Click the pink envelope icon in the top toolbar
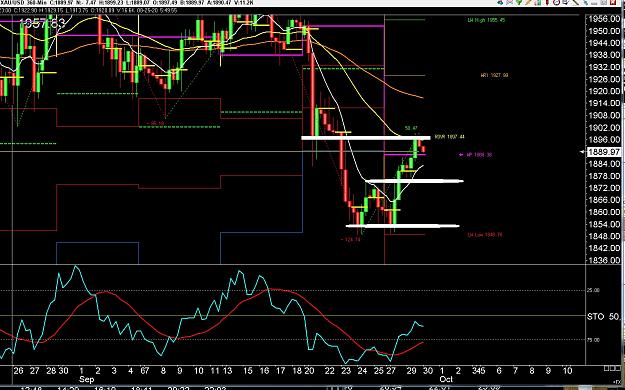The width and height of the screenshot is (625, 390). tap(509, 2)
